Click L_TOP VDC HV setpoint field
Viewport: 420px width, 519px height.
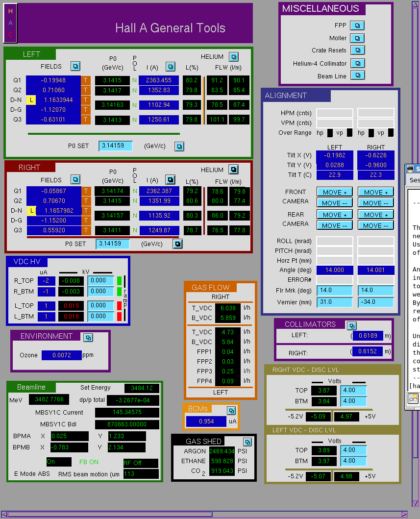tap(100, 305)
